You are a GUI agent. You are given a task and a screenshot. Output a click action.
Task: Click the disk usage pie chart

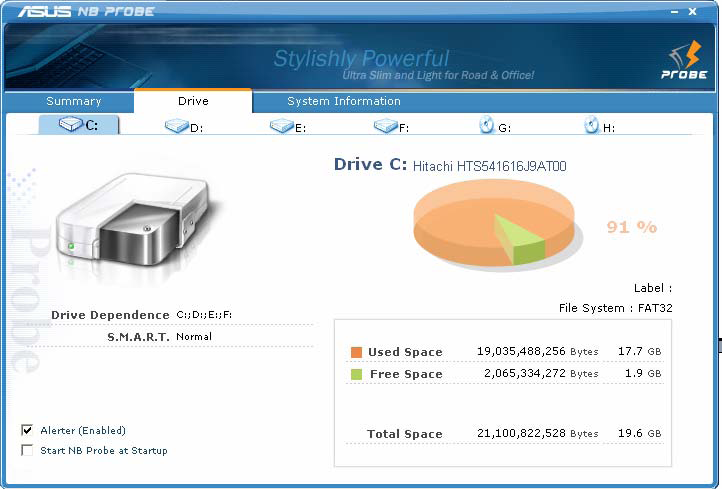pyautogui.click(x=495, y=223)
